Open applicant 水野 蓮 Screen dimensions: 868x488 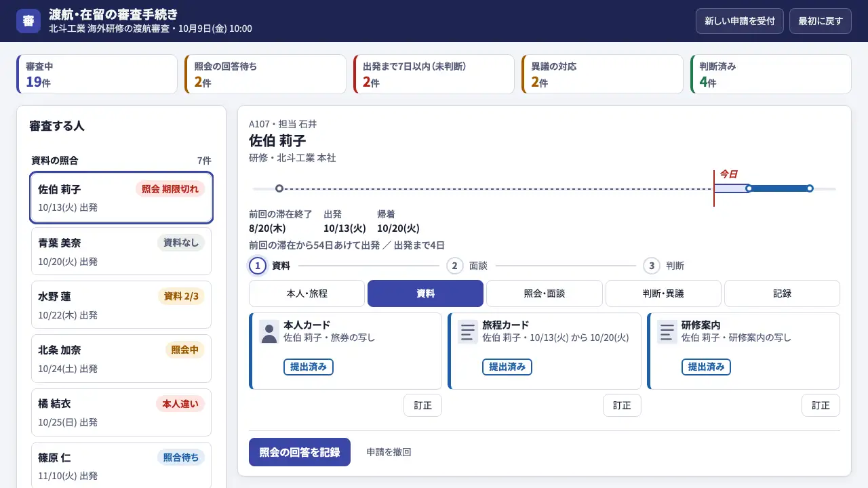[x=121, y=305]
